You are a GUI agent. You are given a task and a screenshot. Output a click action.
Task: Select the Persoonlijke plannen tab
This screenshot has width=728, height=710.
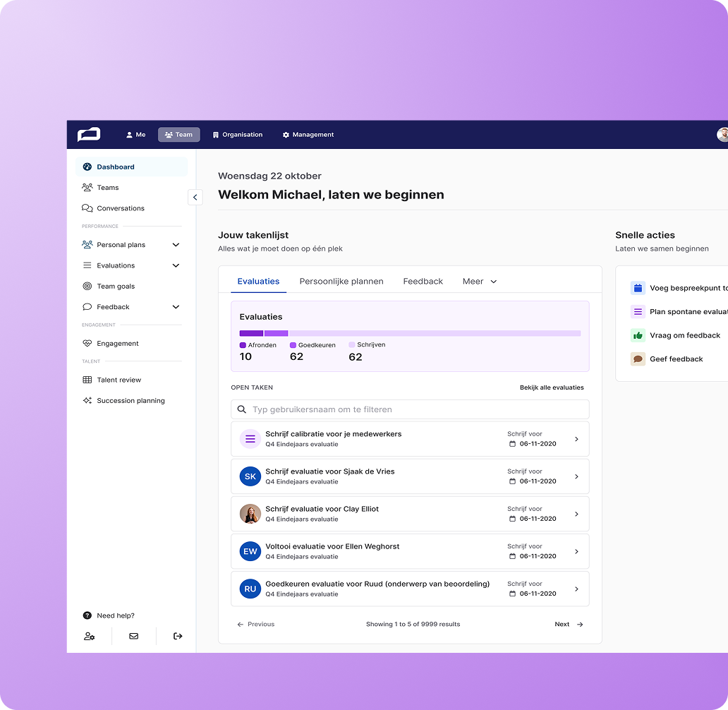[x=341, y=281]
